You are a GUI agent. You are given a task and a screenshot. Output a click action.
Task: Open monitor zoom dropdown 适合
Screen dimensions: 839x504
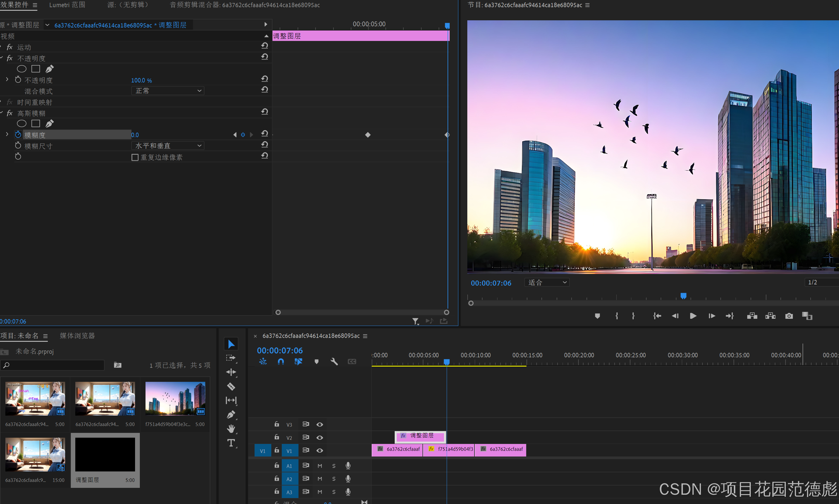pos(547,283)
